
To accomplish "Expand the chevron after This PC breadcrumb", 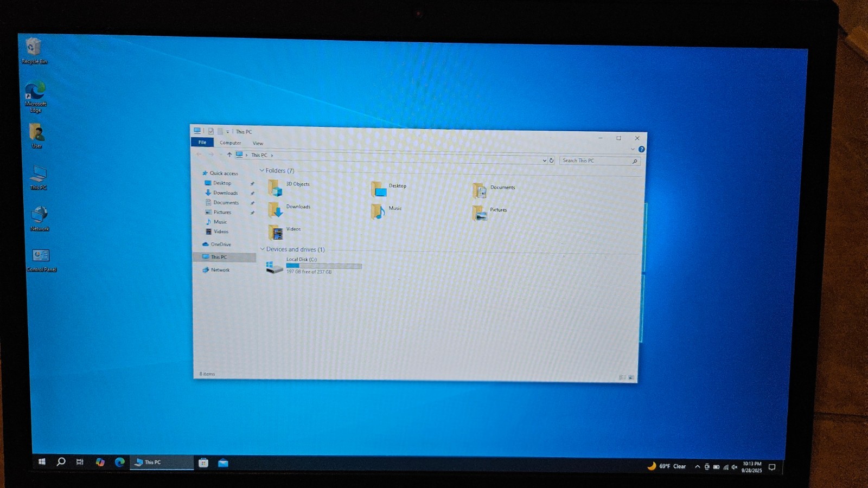I will pyautogui.click(x=272, y=156).
